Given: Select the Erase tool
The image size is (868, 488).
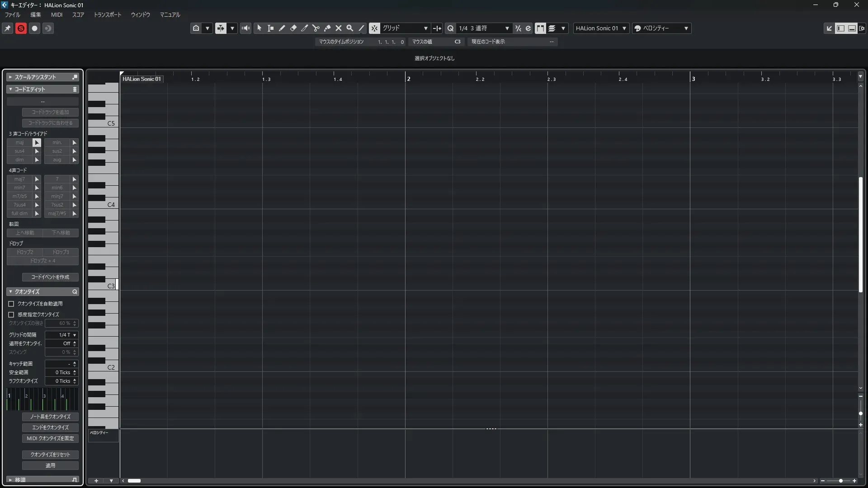Looking at the screenshot, I should click(x=293, y=28).
